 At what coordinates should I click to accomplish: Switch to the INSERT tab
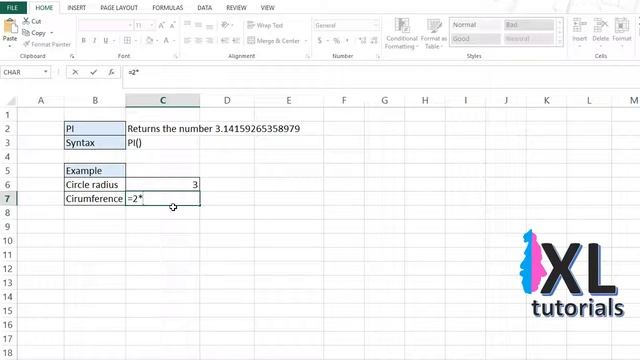[76, 7]
